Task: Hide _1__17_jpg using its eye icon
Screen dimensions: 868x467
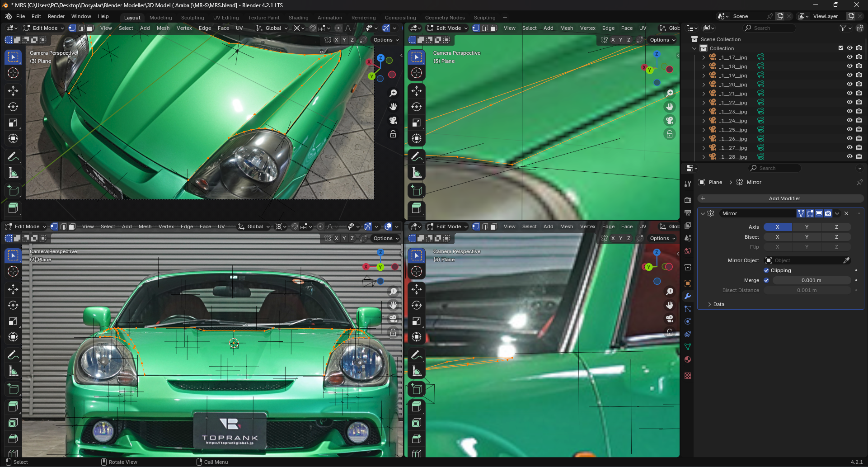Action: 849,57
